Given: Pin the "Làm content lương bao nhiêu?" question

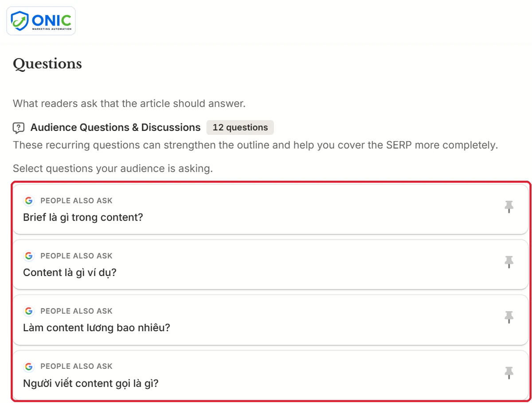Looking at the screenshot, I should 509,317.
